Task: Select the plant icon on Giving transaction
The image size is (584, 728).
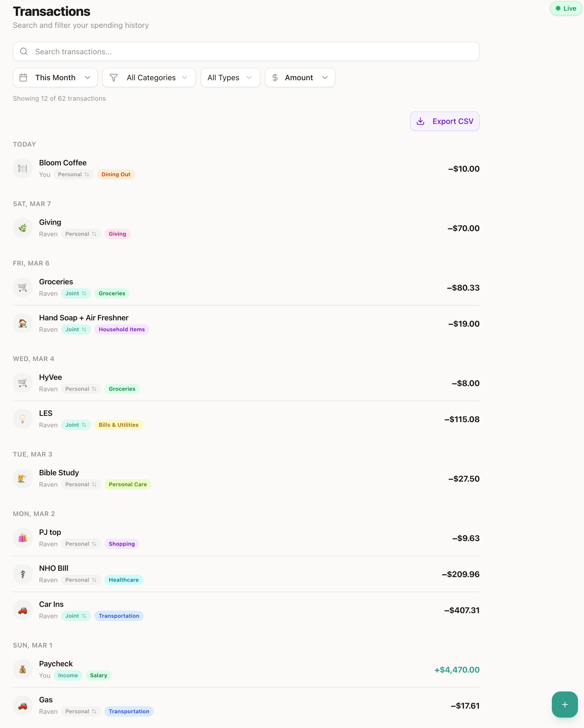Action: (x=22, y=228)
